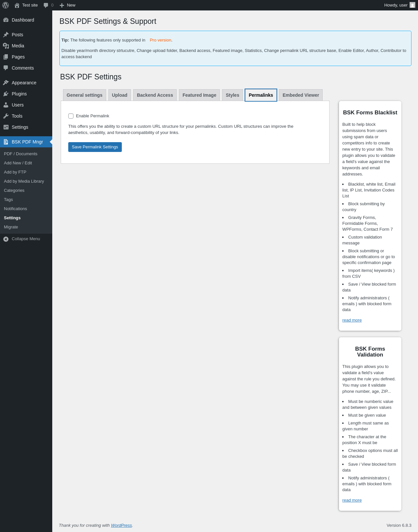418x532 pixels.
Task: Open read more under BSK Forms Blacklist
Action: coord(352,320)
